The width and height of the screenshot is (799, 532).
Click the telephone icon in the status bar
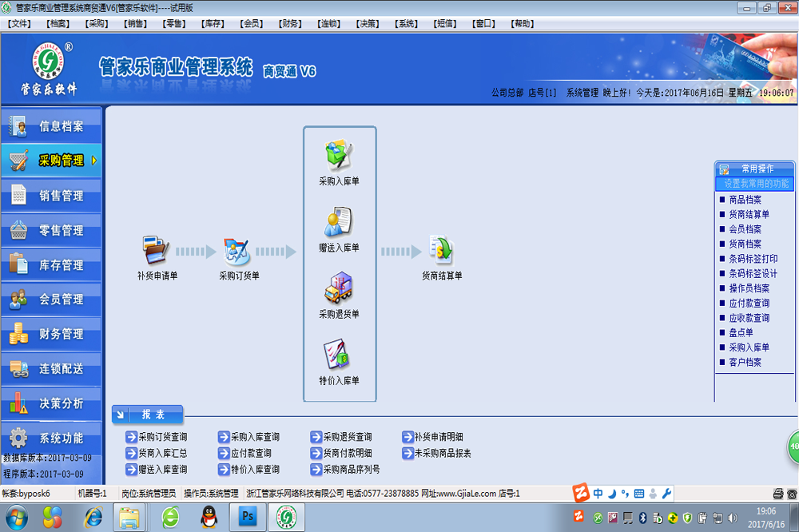(x=792, y=494)
